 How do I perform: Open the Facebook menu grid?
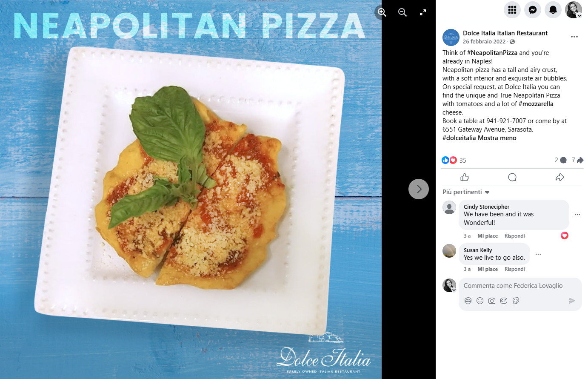[x=512, y=10]
